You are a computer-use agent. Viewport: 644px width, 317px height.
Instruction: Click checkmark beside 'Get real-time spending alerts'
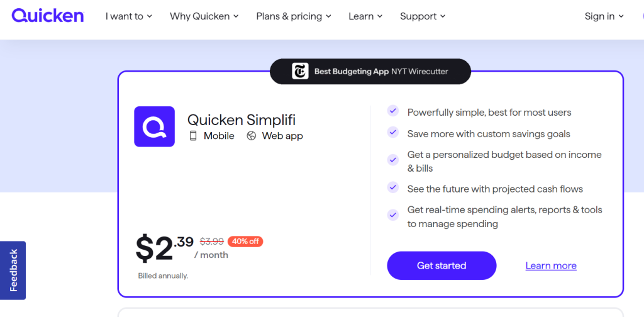[393, 215]
